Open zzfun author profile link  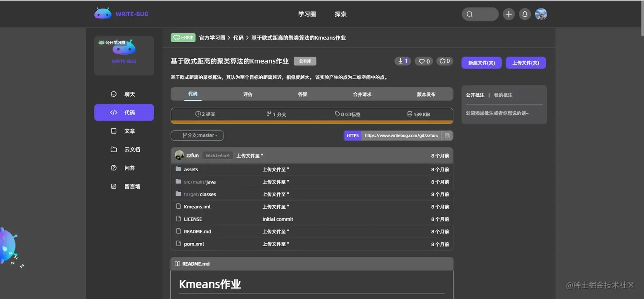pyautogui.click(x=193, y=155)
